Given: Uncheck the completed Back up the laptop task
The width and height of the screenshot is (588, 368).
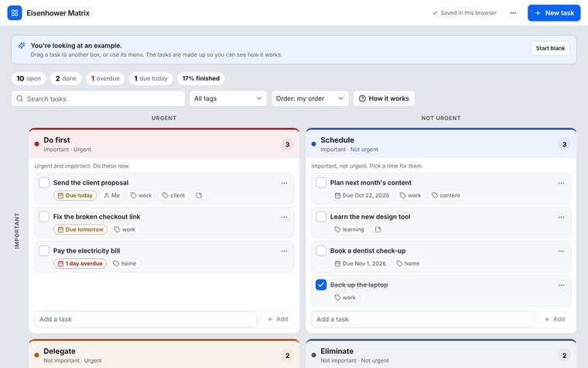Looking at the screenshot, I should coord(321,284).
